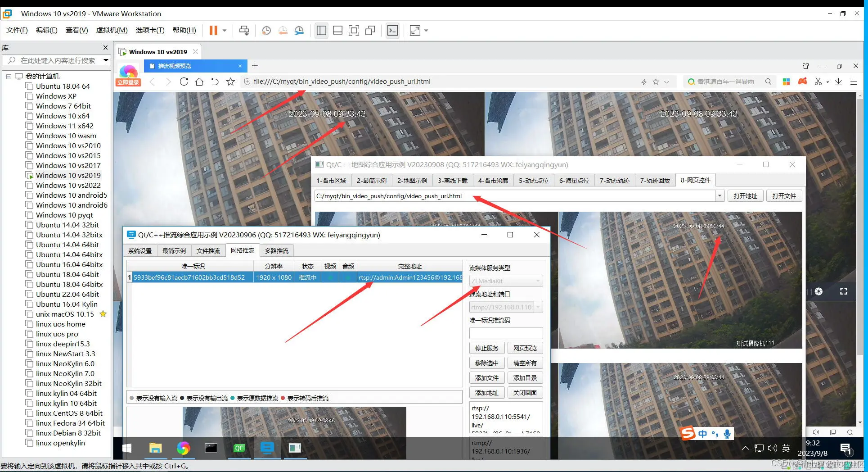868x472 pixels.
Task: Click the 网页预览 button
Action: [525, 348]
